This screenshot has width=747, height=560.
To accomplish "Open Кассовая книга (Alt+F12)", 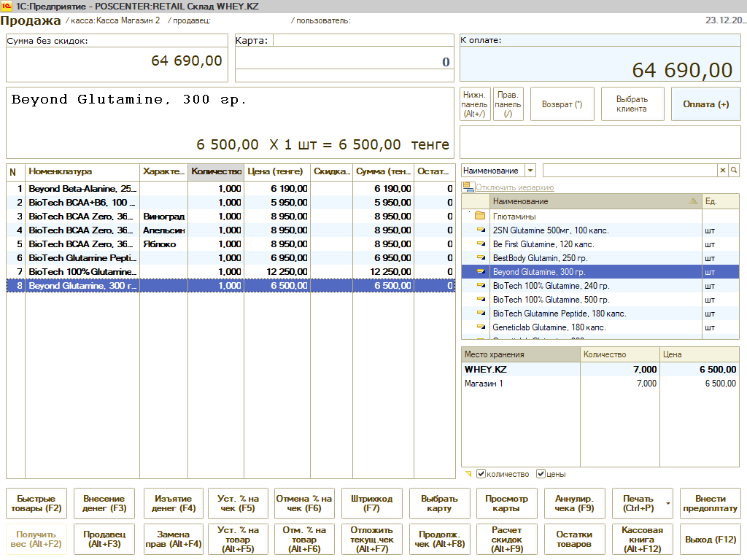I will click(x=643, y=539).
